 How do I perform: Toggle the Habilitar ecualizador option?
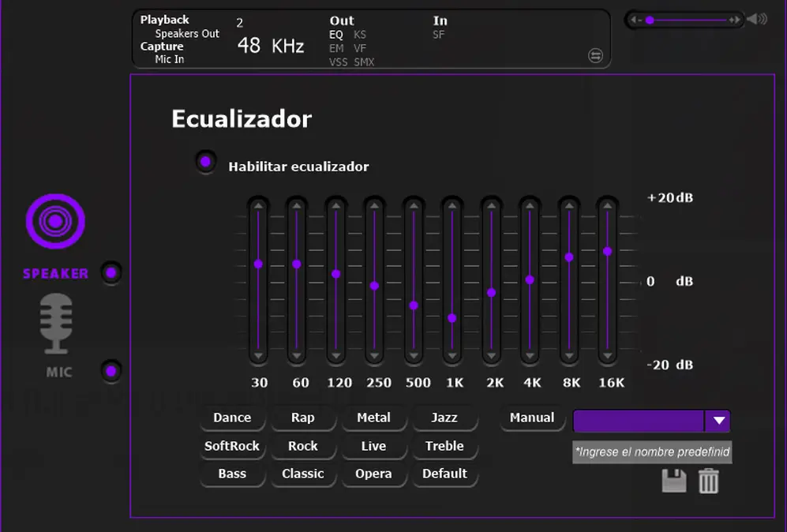point(205,162)
